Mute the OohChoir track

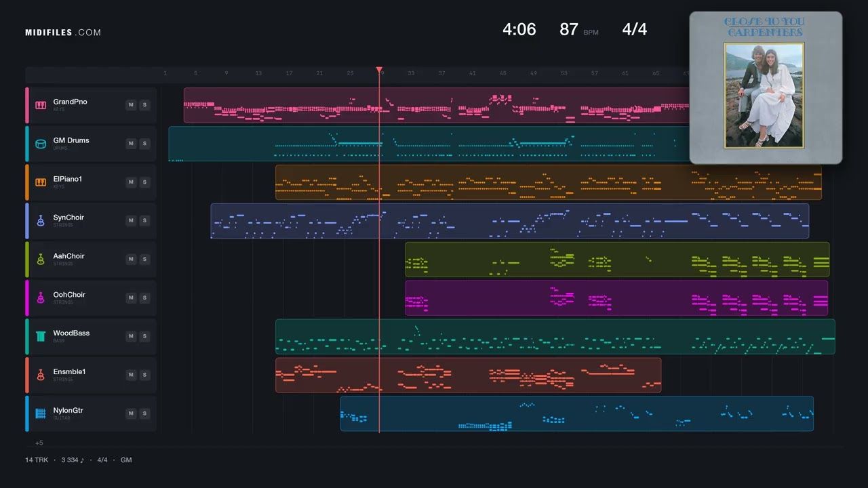coord(131,298)
